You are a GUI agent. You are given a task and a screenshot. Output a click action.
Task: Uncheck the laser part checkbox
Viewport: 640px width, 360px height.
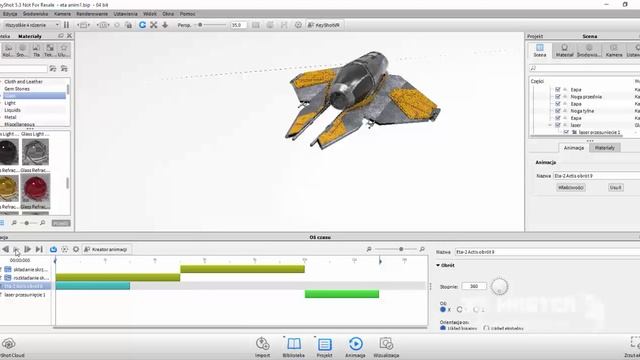558,125
